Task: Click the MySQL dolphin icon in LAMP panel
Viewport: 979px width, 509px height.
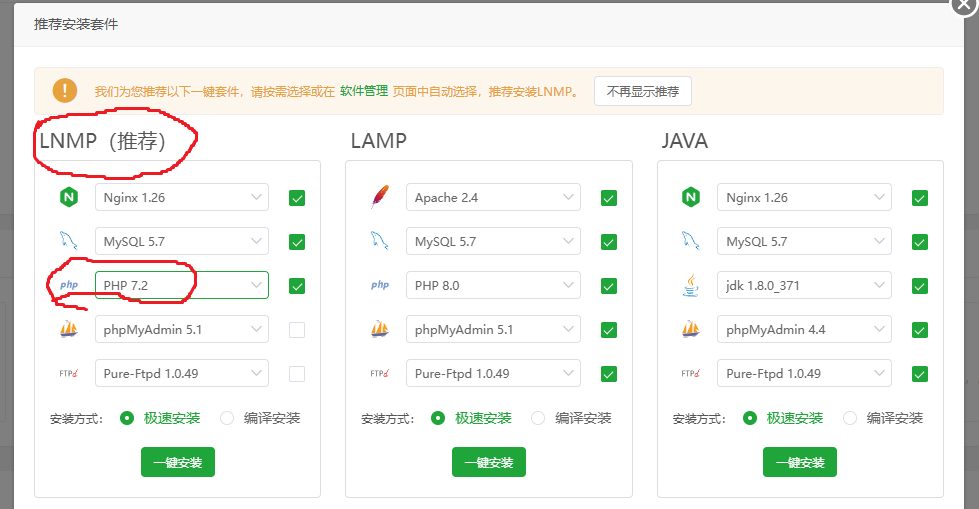Action: coord(380,241)
